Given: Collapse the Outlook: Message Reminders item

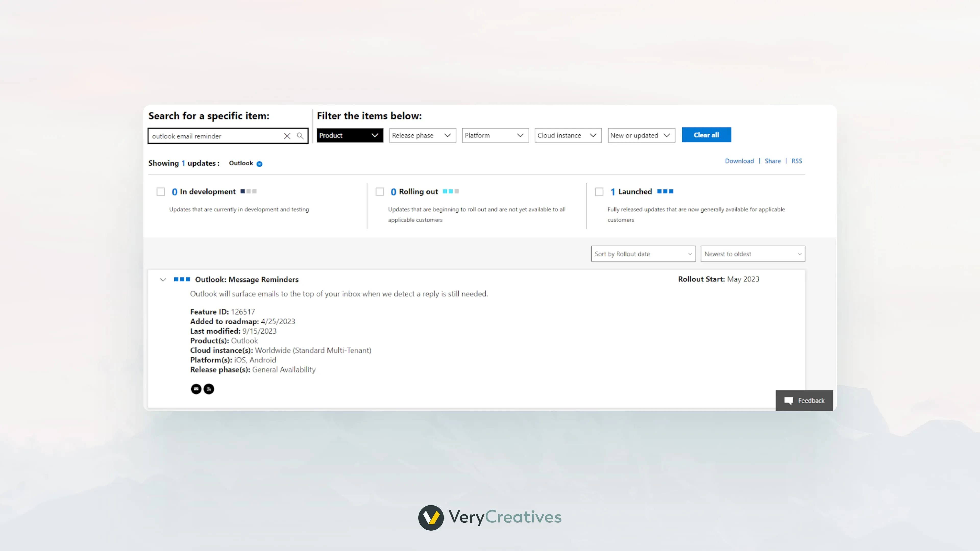Looking at the screenshot, I should (163, 280).
